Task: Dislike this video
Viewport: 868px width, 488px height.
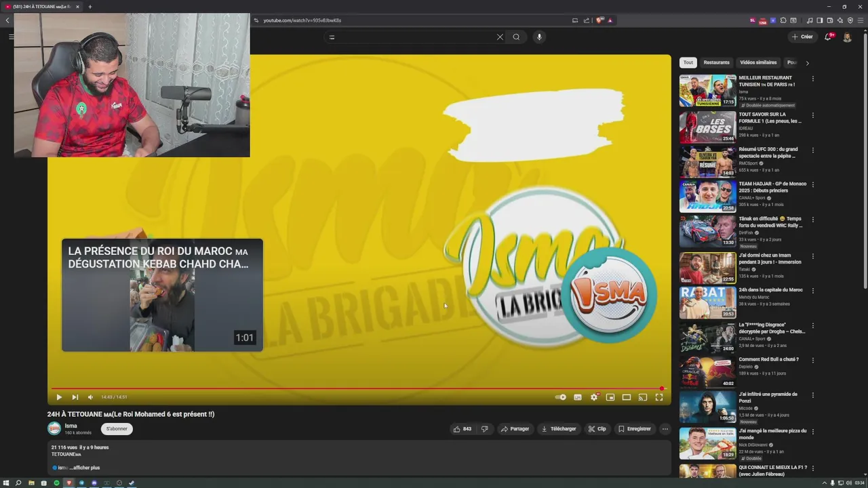Action: pos(484,429)
